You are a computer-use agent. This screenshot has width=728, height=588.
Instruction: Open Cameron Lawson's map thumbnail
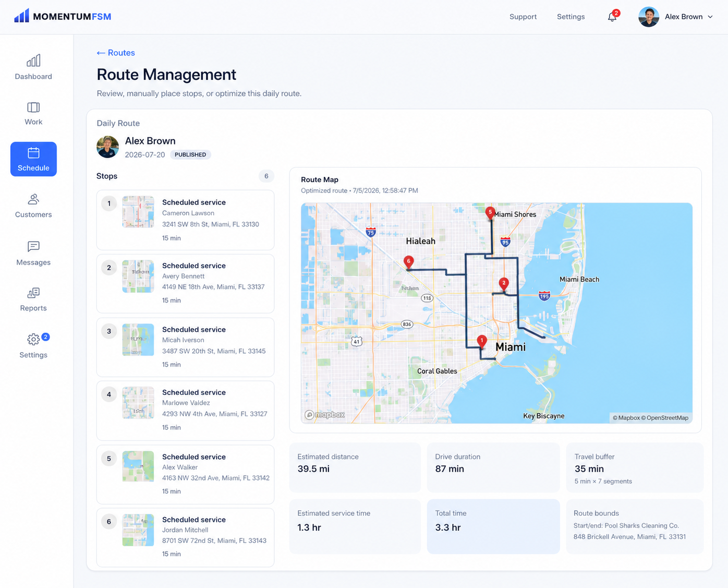point(138,212)
